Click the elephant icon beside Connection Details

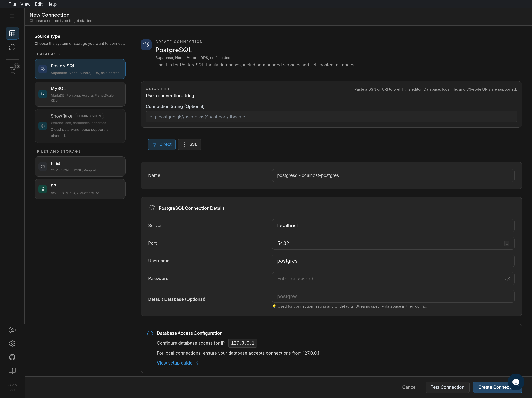click(152, 208)
